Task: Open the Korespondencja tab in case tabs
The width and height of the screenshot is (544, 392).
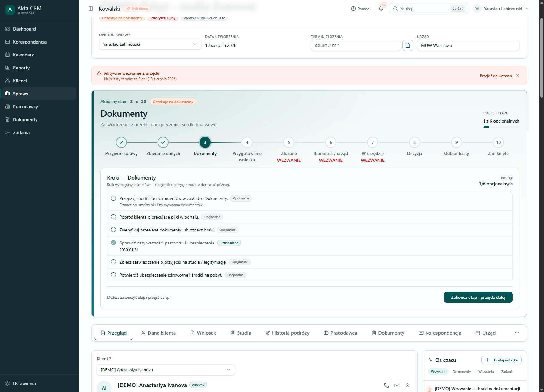Action: pos(440,333)
